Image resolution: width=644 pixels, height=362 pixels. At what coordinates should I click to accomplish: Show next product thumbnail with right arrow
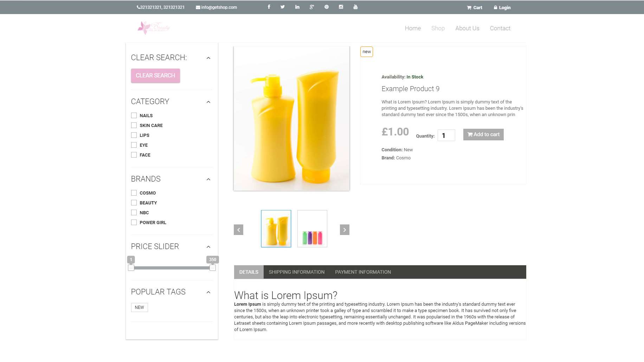tap(344, 230)
